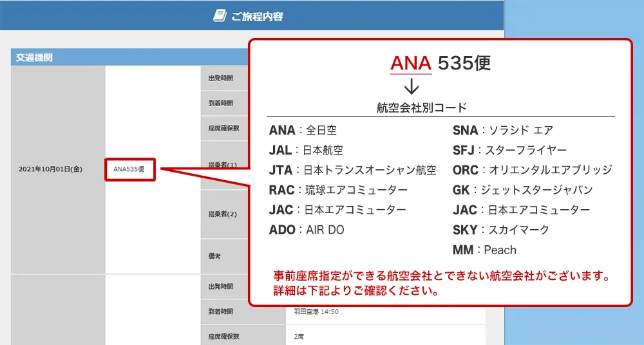Click the ANA：全日空 code entry

(x=303, y=130)
